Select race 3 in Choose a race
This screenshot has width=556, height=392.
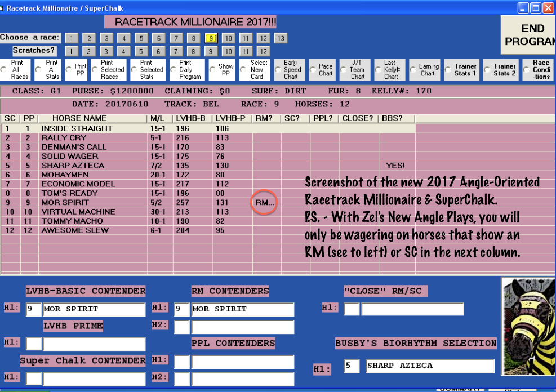[106, 38]
